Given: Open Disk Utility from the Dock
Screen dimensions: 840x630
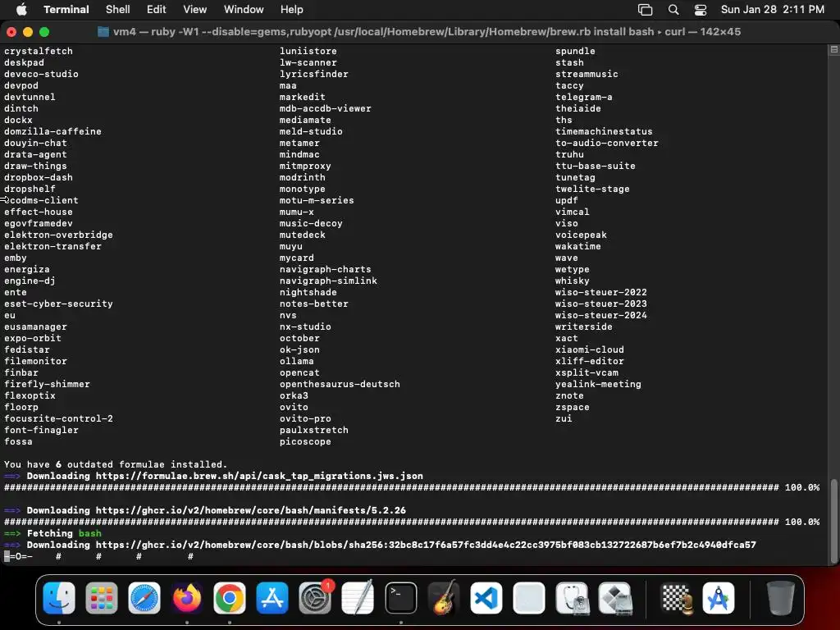Looking at the screenshot, I should click(572, 598).
